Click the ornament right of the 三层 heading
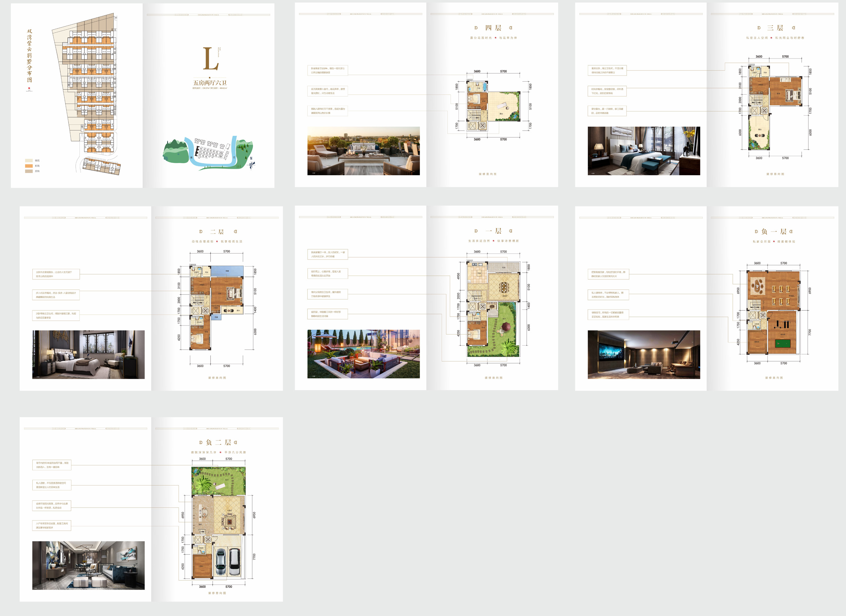The image size is (846, 616). point(793,28)
